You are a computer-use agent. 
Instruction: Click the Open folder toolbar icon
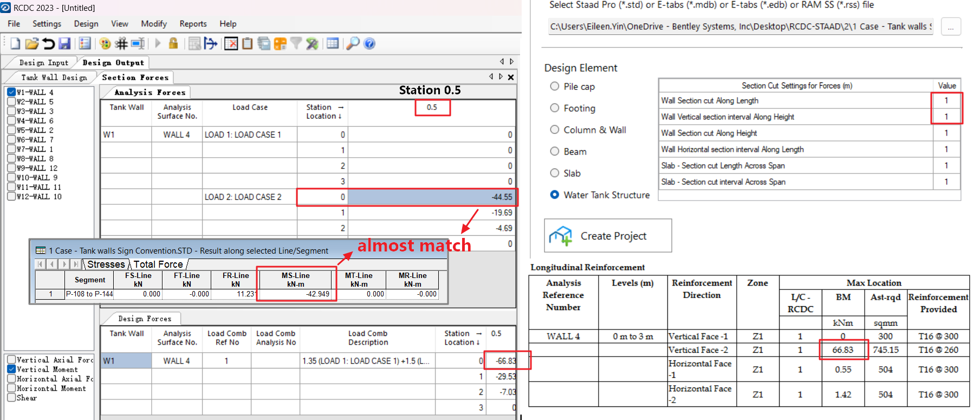tap(32, 44)
